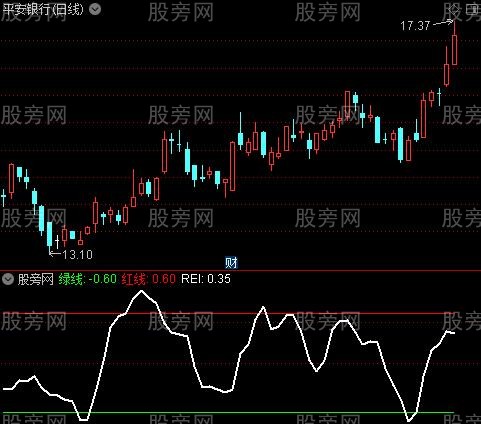Click the 13.10 low price label
The image size is (481, 424).
(77, 255)
